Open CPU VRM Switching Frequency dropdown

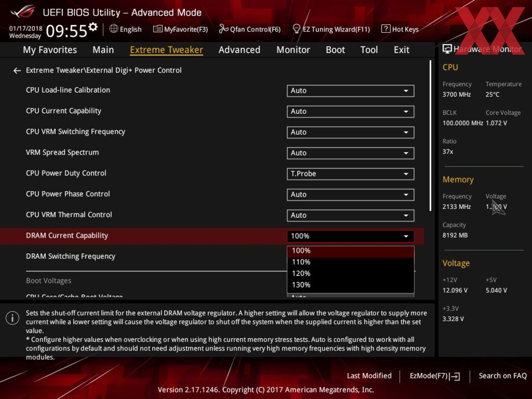(350, 132)
